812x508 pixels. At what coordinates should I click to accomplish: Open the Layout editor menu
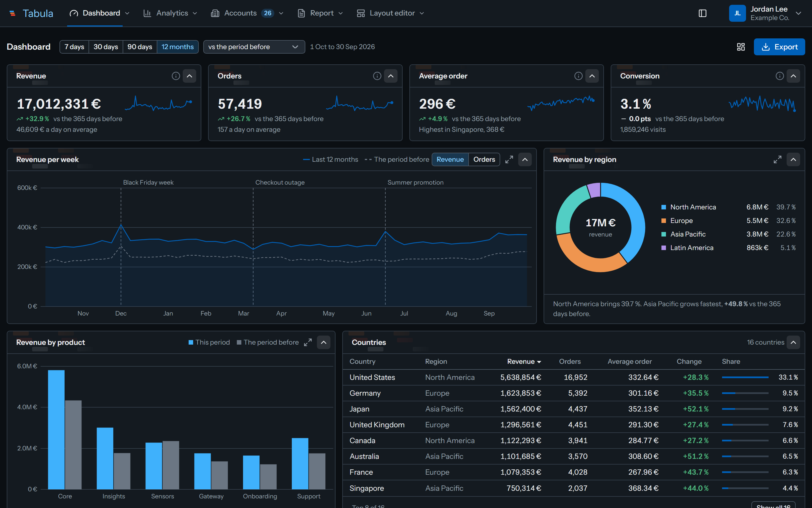(x=390, y=13)
